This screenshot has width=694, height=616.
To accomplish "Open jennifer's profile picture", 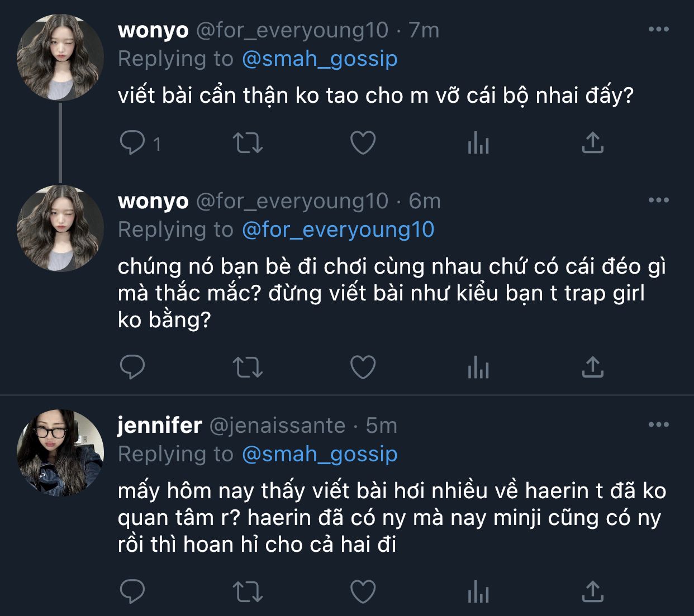I will coord(60,453).
